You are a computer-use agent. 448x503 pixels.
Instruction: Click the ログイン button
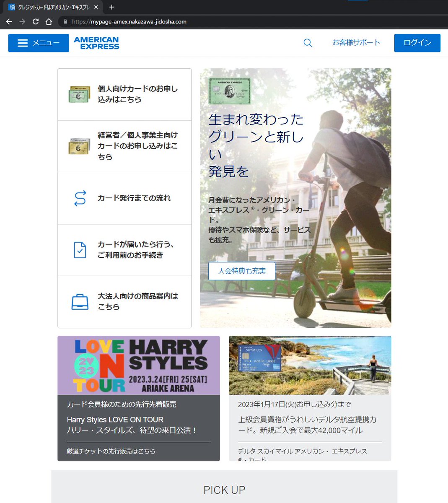pos(417,43)
